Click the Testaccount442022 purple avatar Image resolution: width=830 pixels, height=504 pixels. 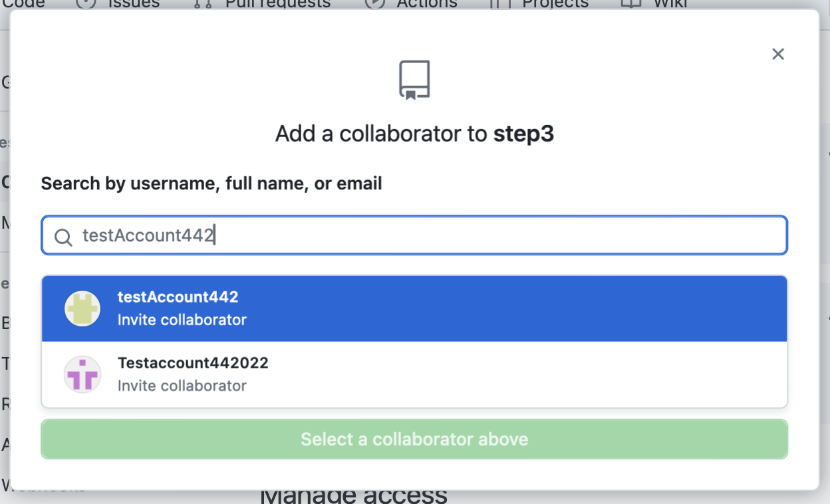point(82,374)
